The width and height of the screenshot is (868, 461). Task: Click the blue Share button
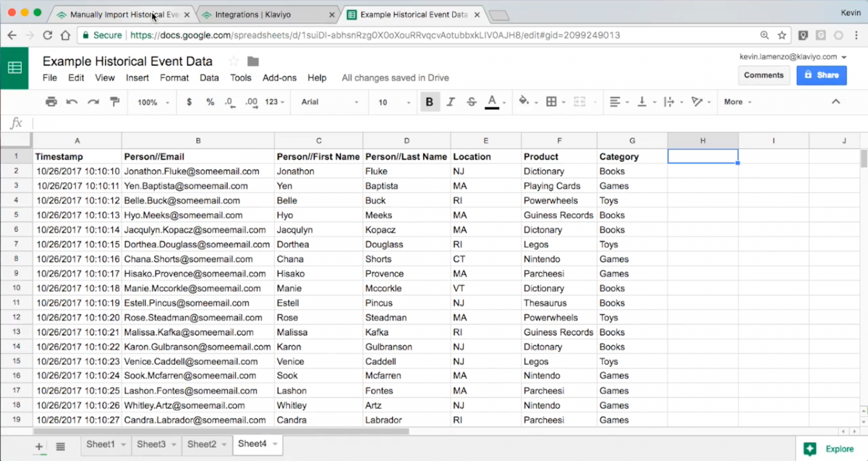(822, 75)
